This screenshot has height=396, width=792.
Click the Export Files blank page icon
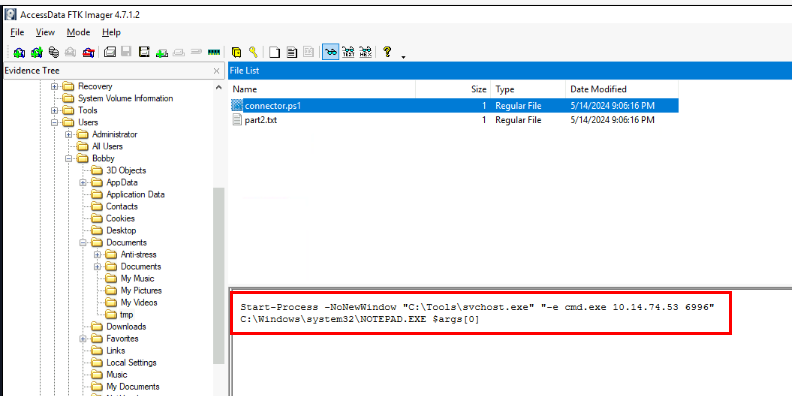[274, 52]
